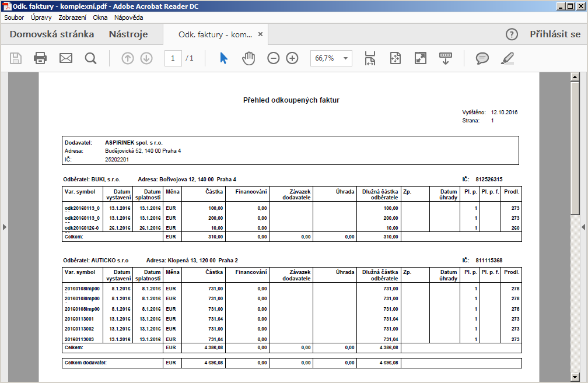Click the AUTICKO total 4 386,08 in Částka
This screenshot has height=383, width=588.
[213, 348]
